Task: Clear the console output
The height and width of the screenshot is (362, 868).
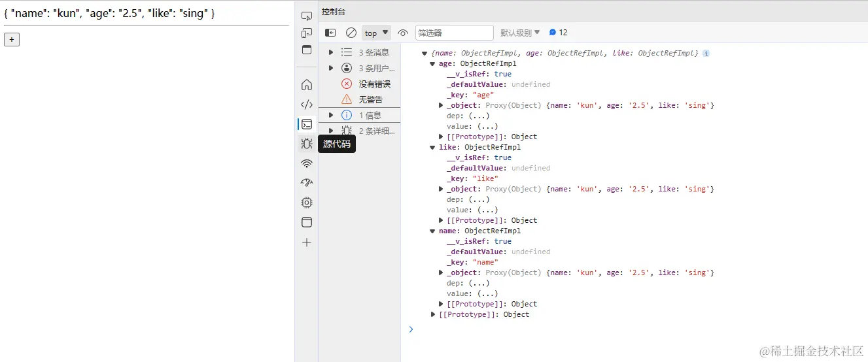Action: click(x=351, y=33)
